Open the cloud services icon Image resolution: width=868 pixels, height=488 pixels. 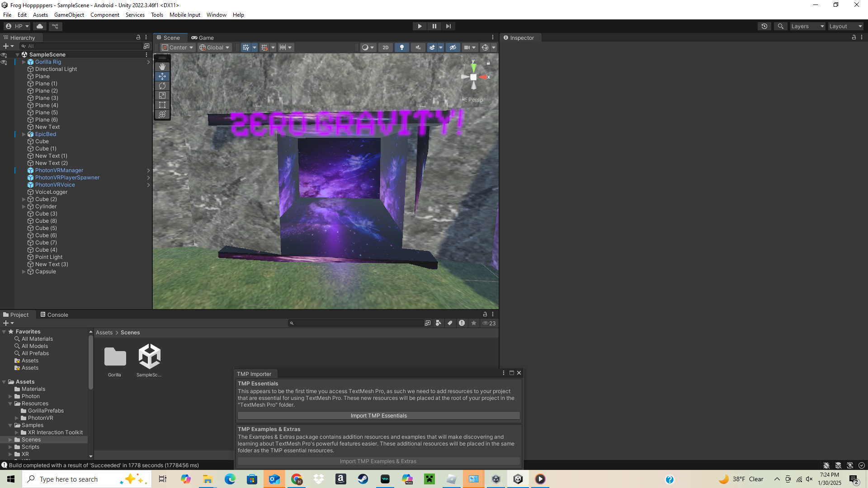pyautogui.click(x=40, y=26)
